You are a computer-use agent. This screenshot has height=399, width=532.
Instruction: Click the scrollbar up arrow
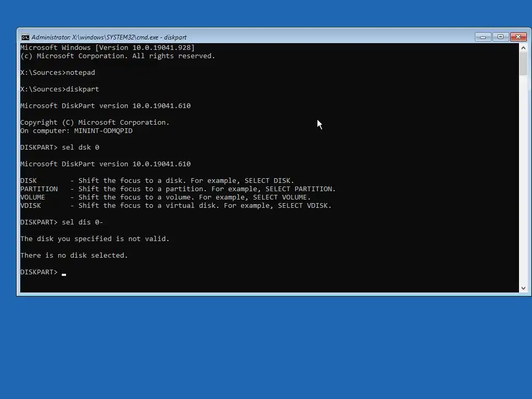pyautogui.click(x=523, y=48)
